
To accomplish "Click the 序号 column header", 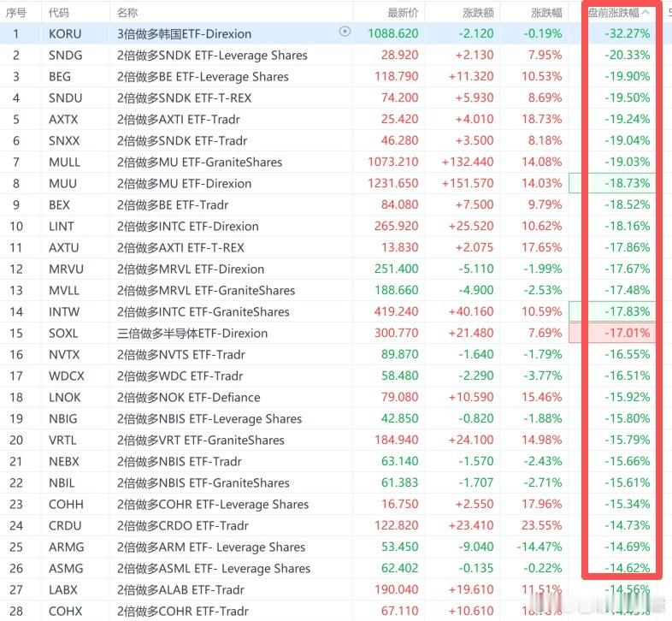I will pos(16,13).
